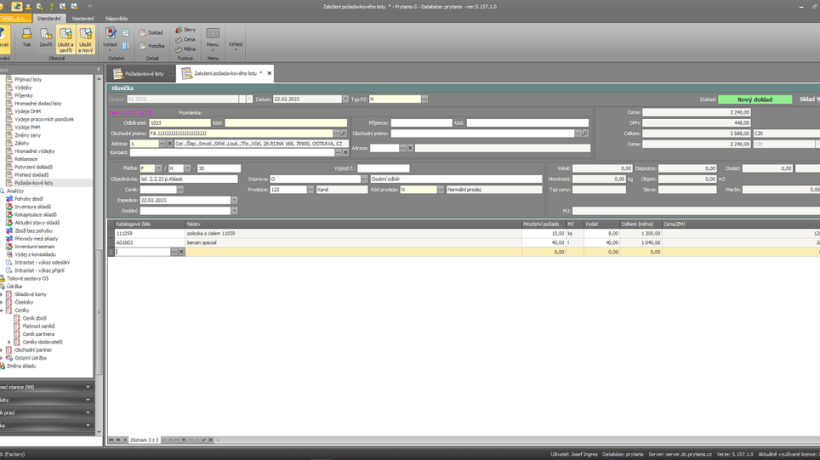
Task: Click the Tisk print icon in ribbon
Action: click(x=27, y=38)
